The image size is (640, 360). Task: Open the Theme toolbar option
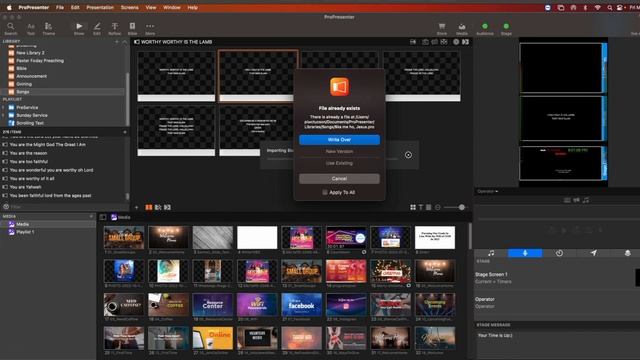coord(49,29)
